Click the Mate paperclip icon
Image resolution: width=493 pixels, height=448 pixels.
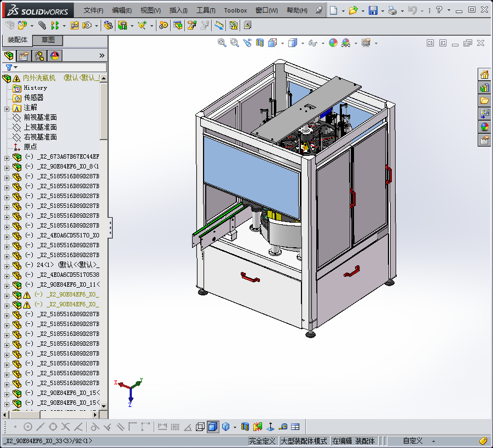point(42,25)
